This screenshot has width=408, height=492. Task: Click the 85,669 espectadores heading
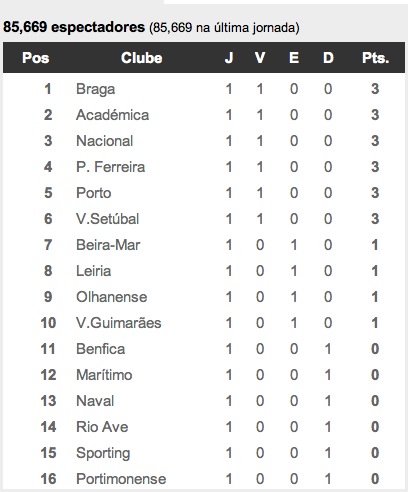tap(74, 27)
